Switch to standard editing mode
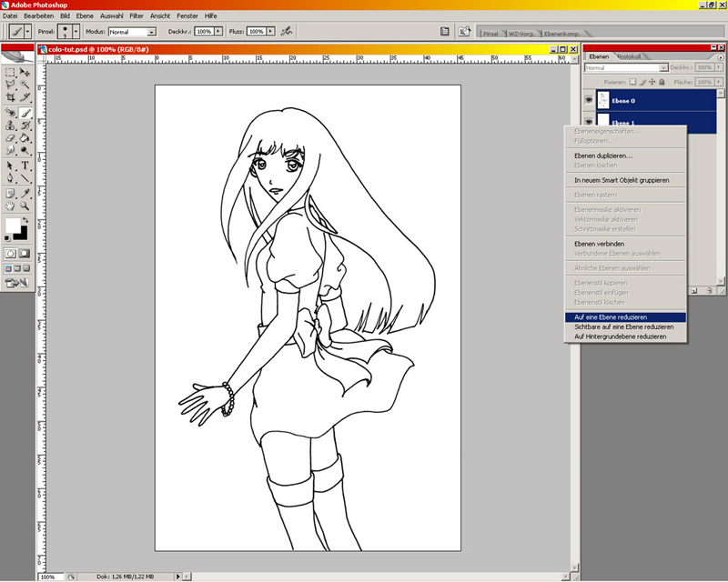This screenshot has width=728, height=582. tap(10, 254)
